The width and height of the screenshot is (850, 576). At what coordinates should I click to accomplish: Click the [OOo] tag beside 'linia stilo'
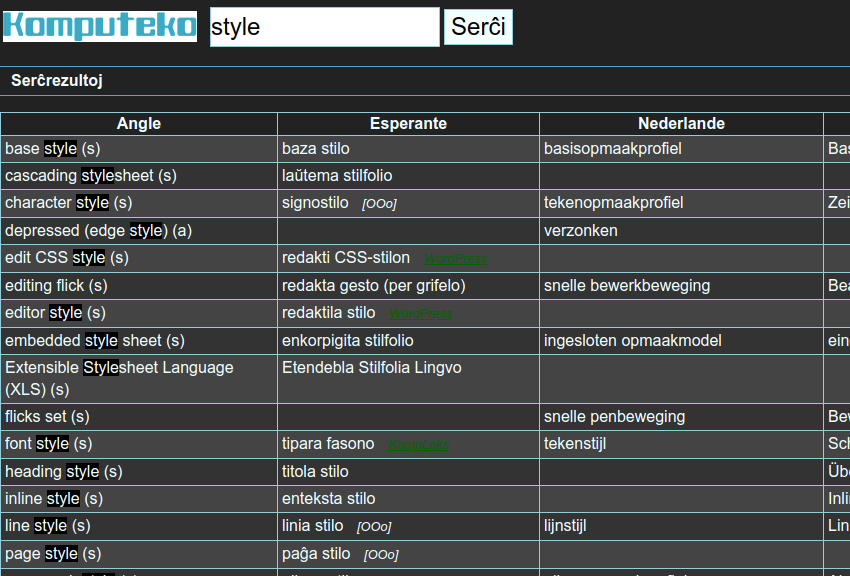(x=374, y=527)
